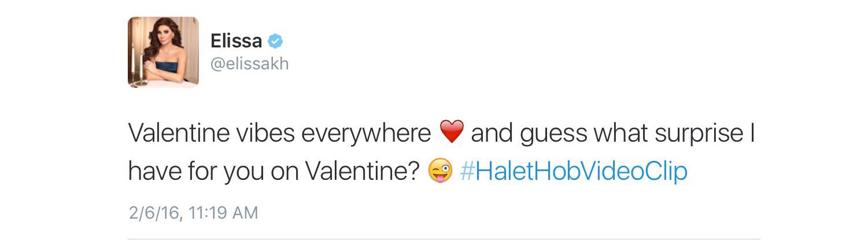Click the word "and" after the heart
This screenshot has width=868, height=240.
pos(493,134)
